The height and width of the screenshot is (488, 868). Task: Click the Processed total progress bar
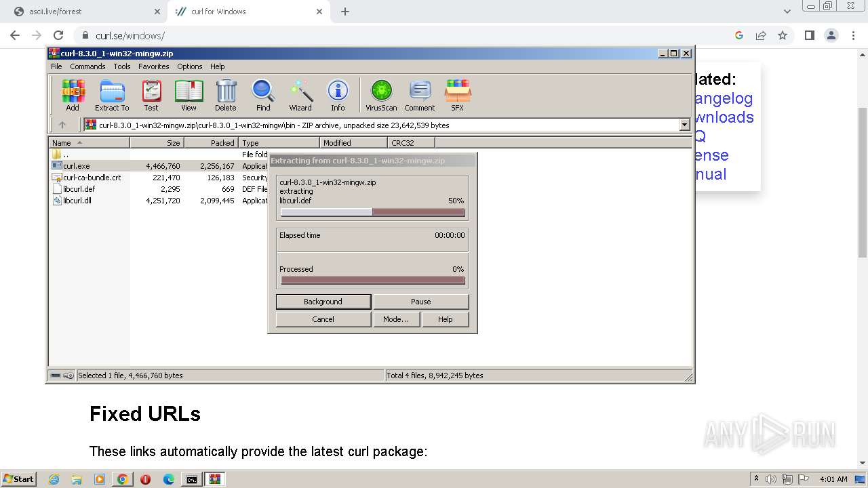(x=372, y=280)
